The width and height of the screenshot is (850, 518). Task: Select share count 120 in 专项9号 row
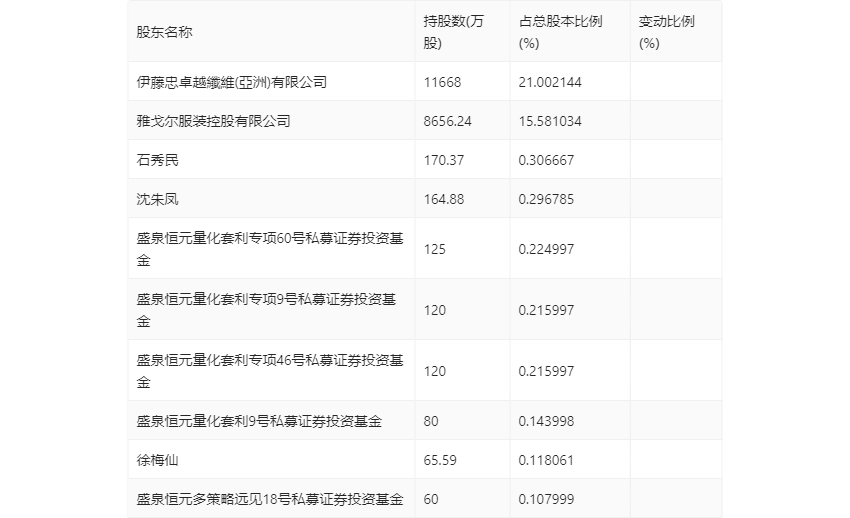click(435, 310)
